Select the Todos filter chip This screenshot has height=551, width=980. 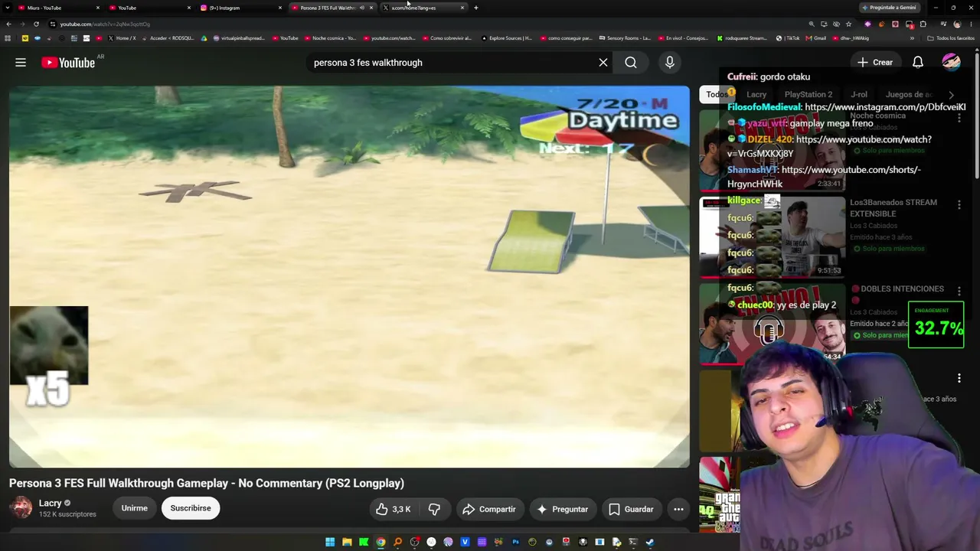[x=717, y=95]
